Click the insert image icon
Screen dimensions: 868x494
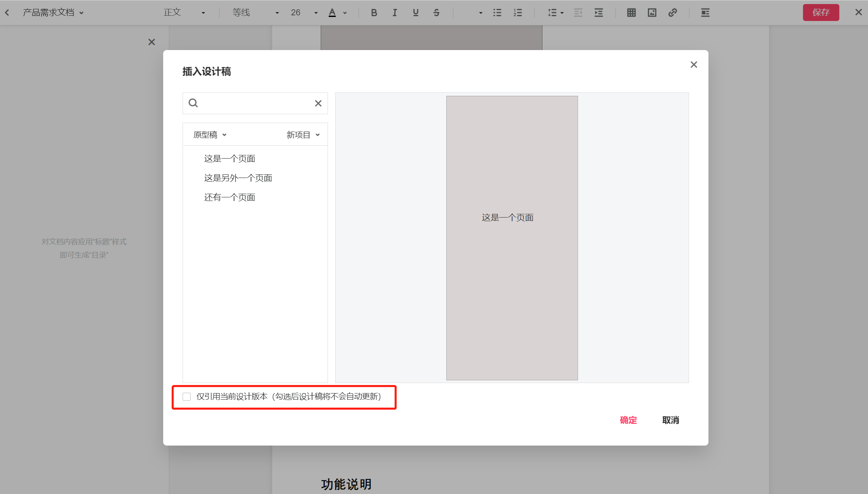coord(652,13)
